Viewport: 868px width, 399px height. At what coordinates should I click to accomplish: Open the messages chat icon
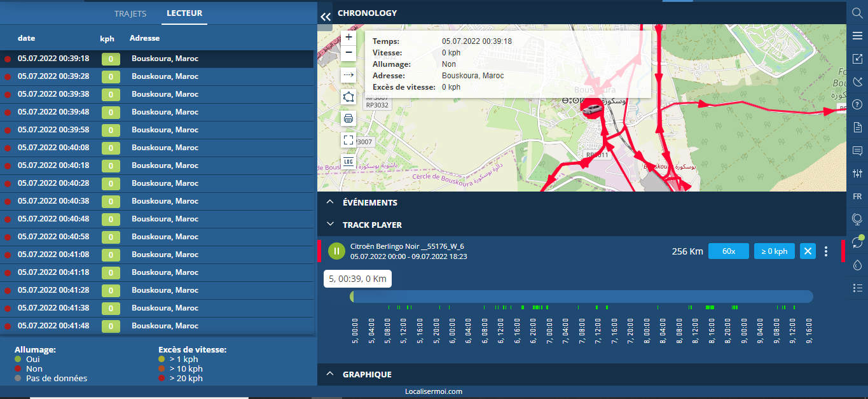[857, 151]
